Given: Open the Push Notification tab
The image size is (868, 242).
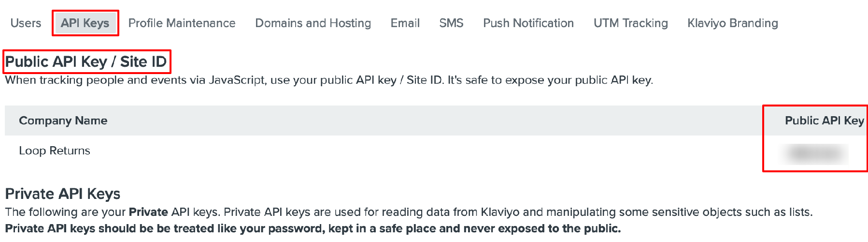Looking at the screenshot, I should coord(528,23).
